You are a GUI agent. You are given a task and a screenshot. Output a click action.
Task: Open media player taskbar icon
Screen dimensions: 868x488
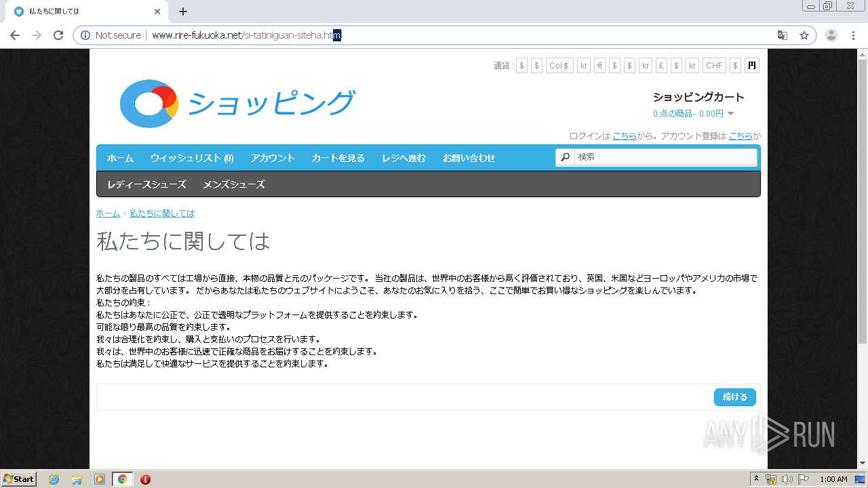click(x=100, y=479)
